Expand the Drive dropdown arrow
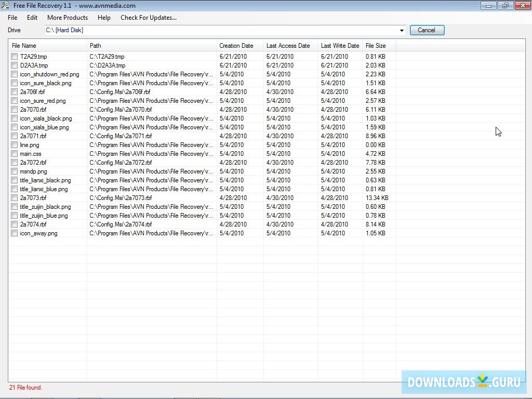This screenshot has height=399, width=532. [402, 31]
